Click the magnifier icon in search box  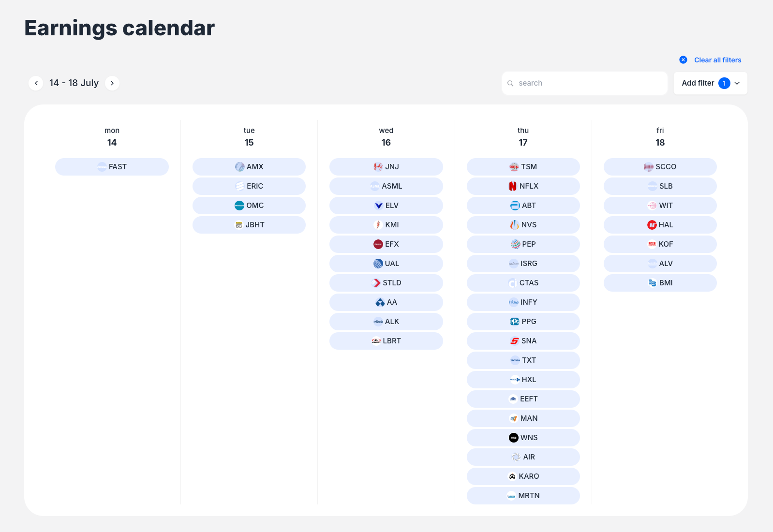tap(510, 83)
